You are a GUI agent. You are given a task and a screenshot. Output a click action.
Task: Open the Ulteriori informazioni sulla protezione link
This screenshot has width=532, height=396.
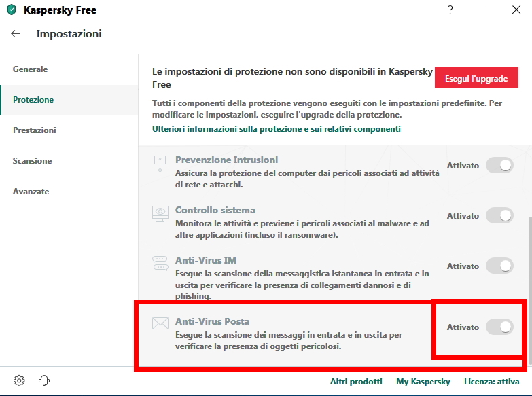tap(276, 129)
